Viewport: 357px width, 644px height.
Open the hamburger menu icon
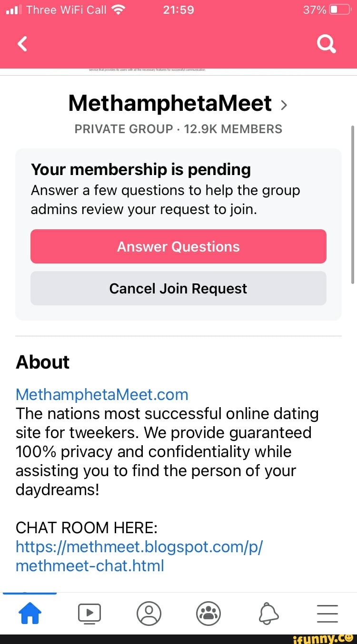click(x=327, y=613)
